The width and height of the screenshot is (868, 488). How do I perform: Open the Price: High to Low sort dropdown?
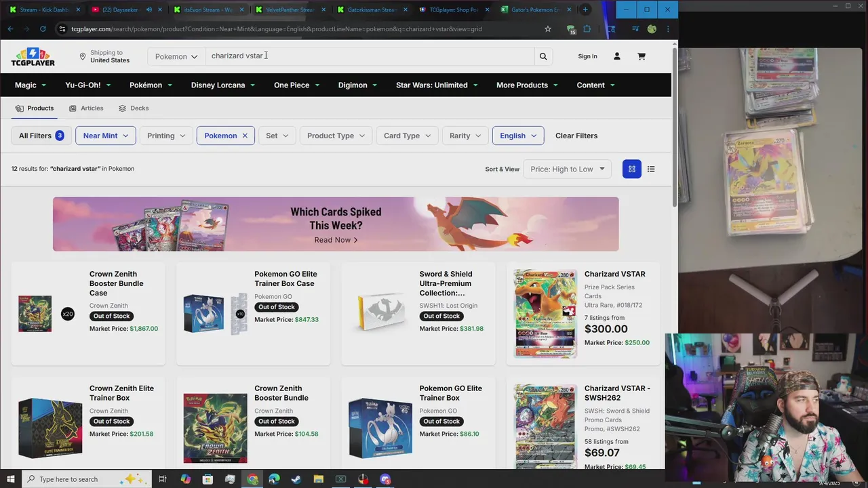567,169
